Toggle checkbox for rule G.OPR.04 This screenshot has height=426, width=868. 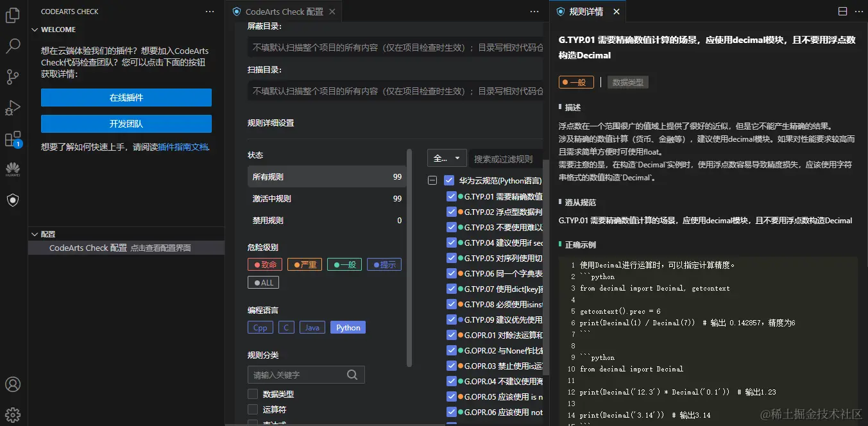coord(451,381)
